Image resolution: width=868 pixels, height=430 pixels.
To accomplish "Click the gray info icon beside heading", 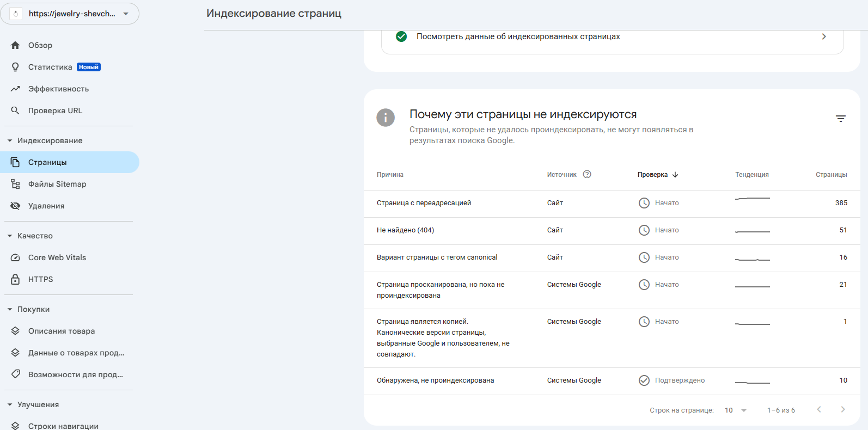I will click(386, 118).
